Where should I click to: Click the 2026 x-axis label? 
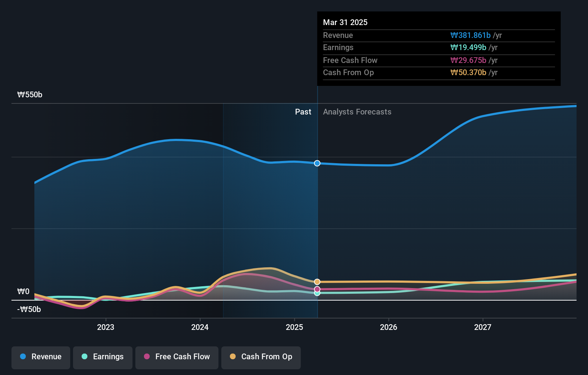389,327
